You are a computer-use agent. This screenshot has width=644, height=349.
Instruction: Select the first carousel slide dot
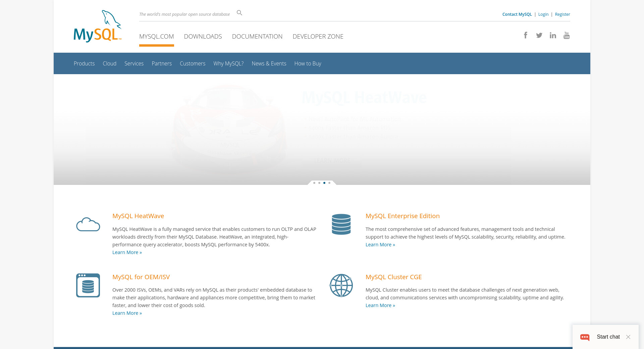click(314, 183)
